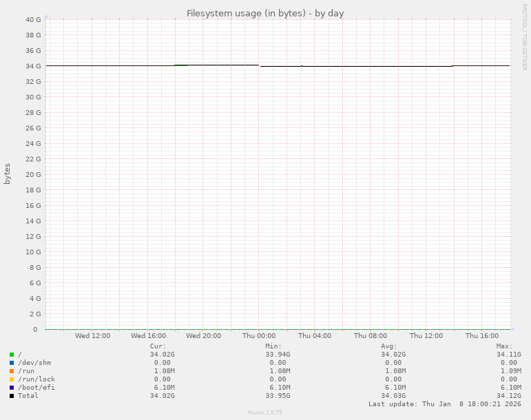
Task: Click the green swatch for / filesystem
Action: [12, 355]
